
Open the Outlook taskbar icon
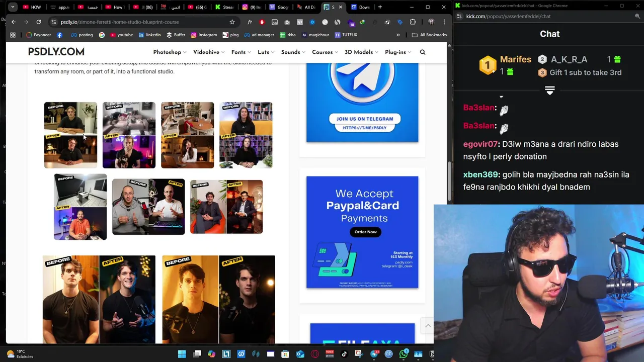[300, 354]
